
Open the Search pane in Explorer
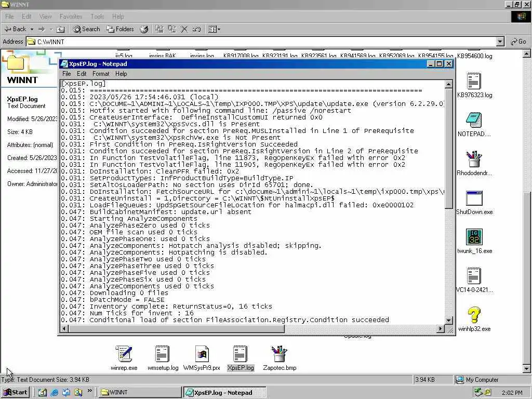(87, 29)
